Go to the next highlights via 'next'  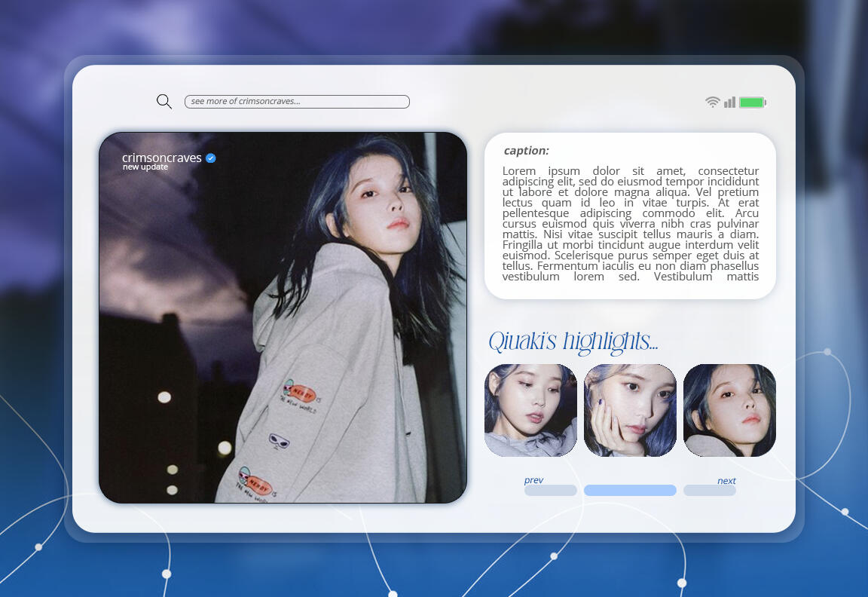tap(726, 481)
